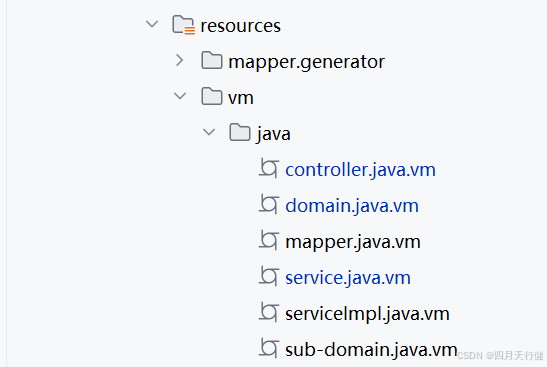Image resolution: width=547 pixels, height=367 pixels.
Task: Click the mapper.java.vm file icon
Action: coord(269,240)
